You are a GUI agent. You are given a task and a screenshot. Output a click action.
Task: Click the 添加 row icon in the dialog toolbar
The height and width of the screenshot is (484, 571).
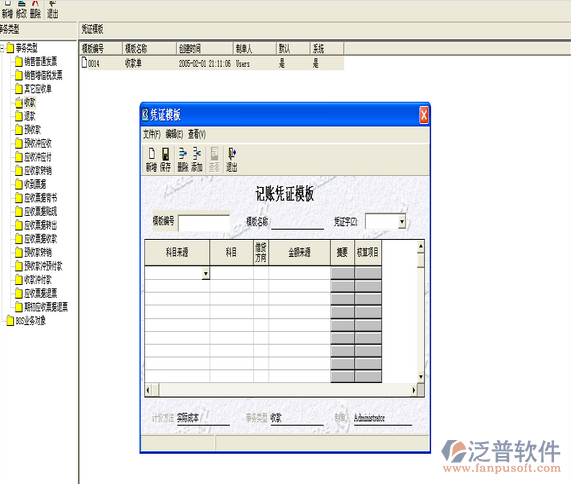(197, 154)
